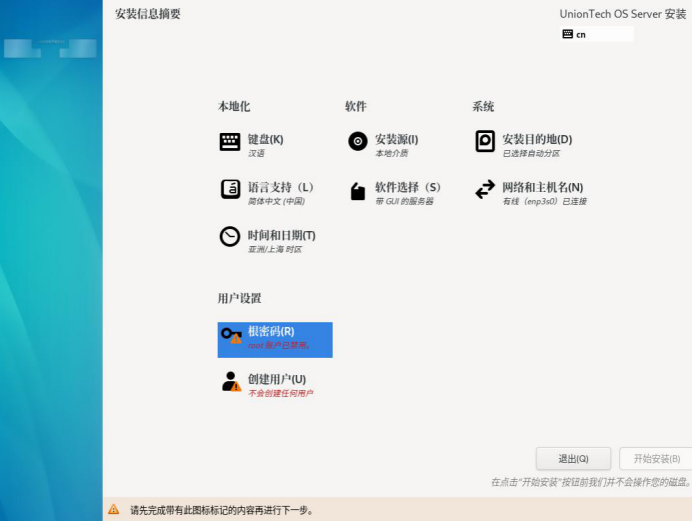Open 根密码(R) root password label
Screen dimensions: 692x521
tap(271, 331)
